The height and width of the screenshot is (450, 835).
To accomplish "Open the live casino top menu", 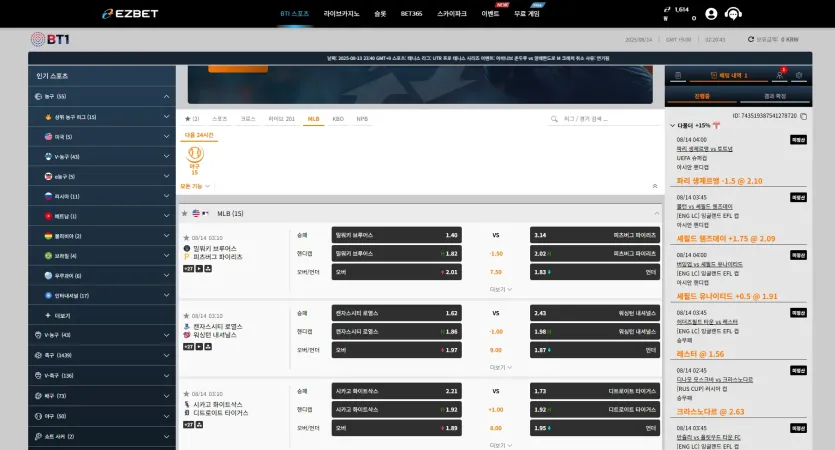I will click(x=341, y=14).
